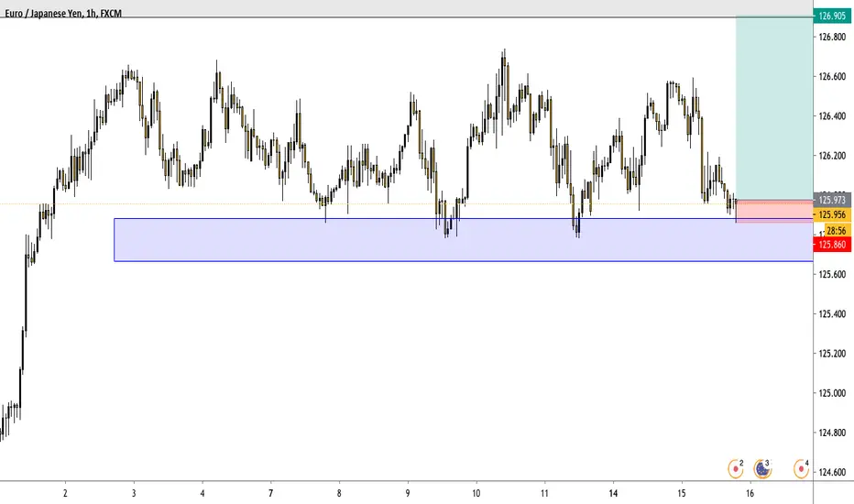Screen dimensions: 854x504
Task: Select the green profit target zone of the long position
Action: 774,108
